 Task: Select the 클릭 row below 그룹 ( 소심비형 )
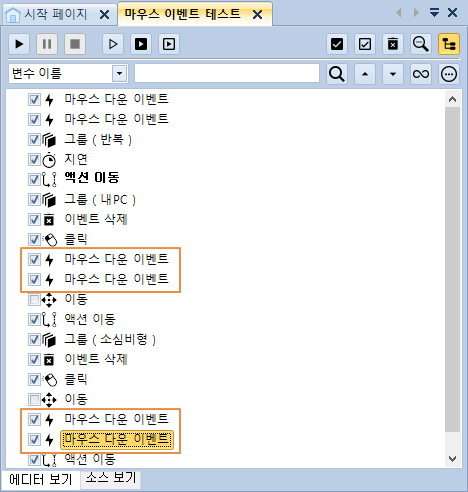tap(76, 379)
